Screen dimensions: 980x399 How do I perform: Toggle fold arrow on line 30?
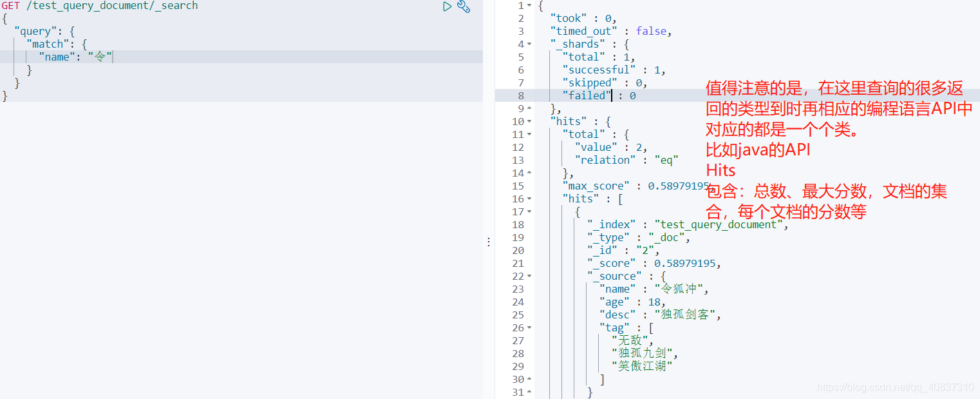tap(529, 379)
